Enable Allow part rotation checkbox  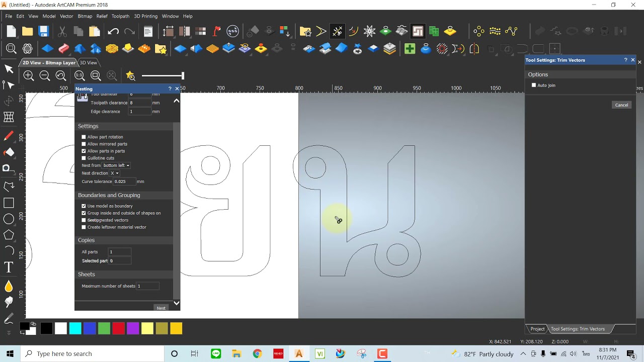(84, 137)
